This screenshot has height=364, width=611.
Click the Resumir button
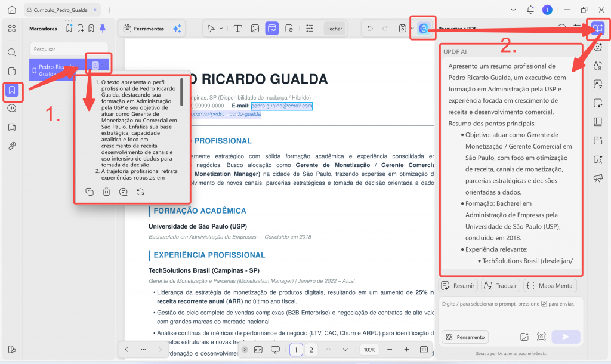pyautogui.click(x=458, y=286)
